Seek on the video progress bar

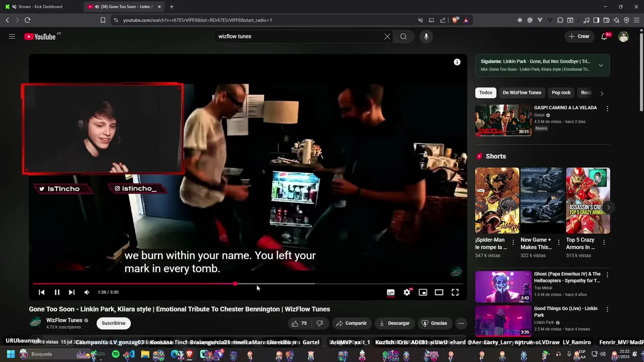(248, 284)
